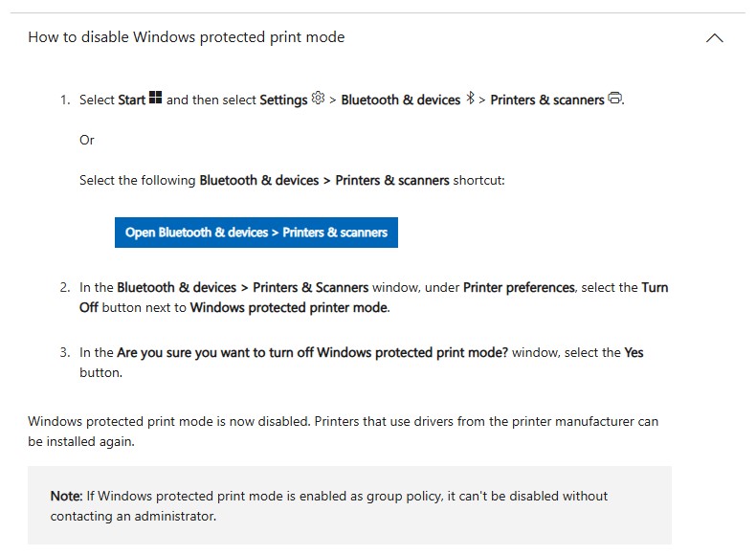Image resolution: width=756 pixels, height=555 pixels.
Task: Click 'Printers & scanners' in the shortcut sentence
Action: click(x=391, y=180)
